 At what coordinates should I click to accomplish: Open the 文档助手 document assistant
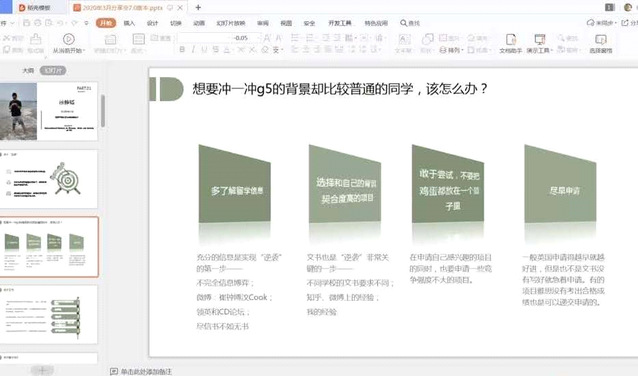511,44
